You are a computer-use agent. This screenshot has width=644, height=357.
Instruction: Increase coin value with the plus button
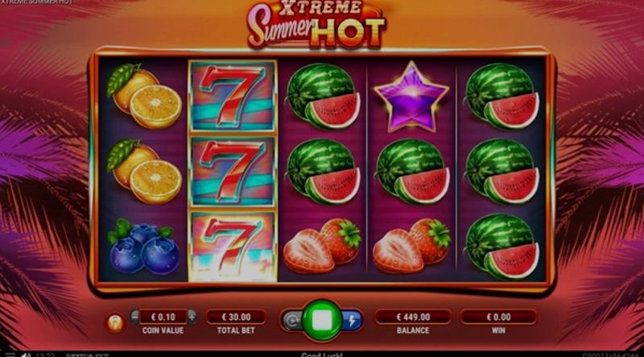pos(192,317)
